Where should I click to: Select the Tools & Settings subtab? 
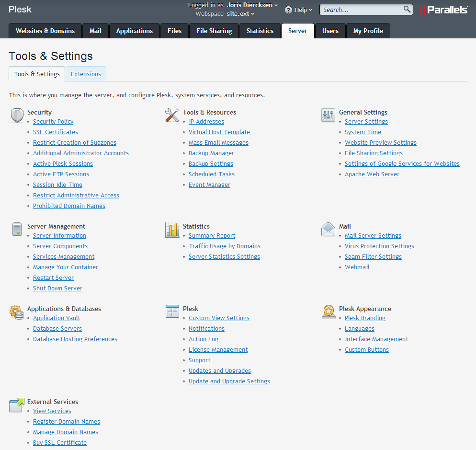click(x=37, y=74)
